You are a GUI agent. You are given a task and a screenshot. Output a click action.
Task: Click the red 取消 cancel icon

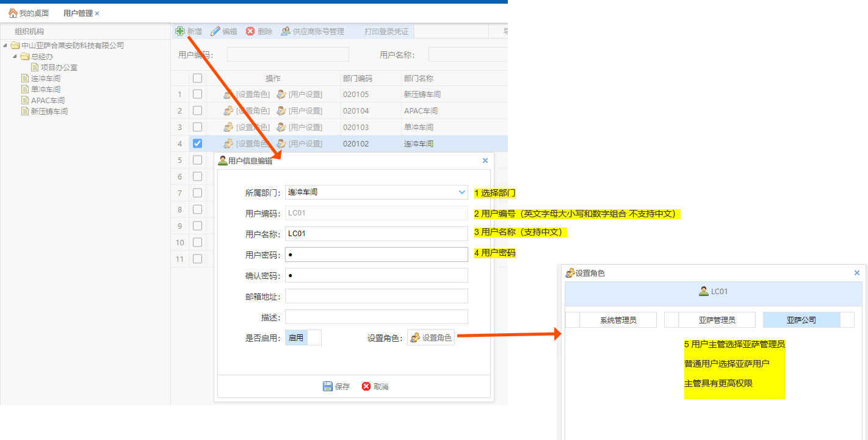point(366,386)
